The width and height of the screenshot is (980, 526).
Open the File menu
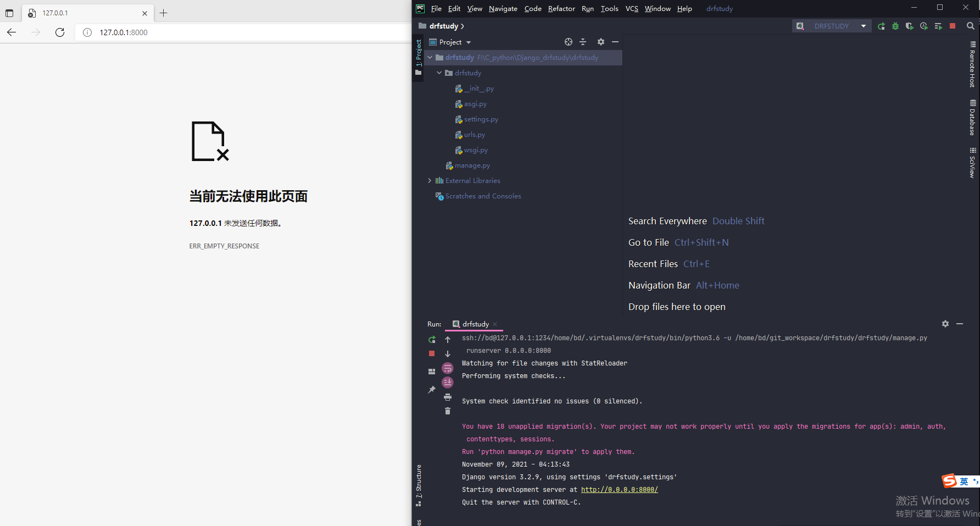[x=436, y=8]
